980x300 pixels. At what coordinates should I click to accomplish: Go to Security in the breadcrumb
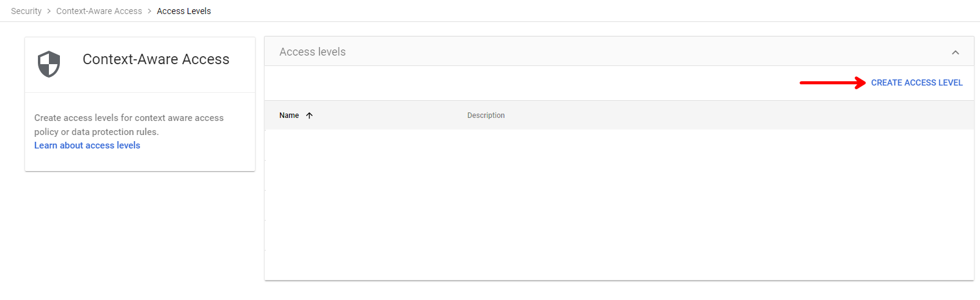tap(26, 11)
